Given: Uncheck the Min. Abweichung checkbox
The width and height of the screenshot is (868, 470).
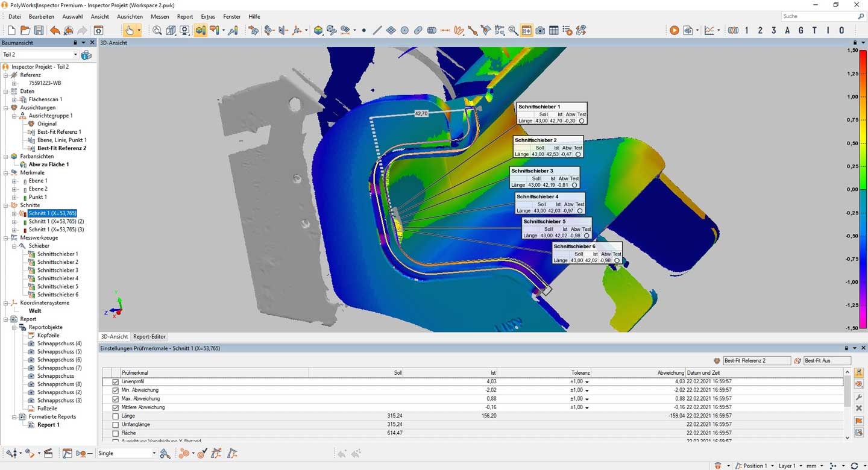Looking at the screenshot, I should [x=116, y=390].
